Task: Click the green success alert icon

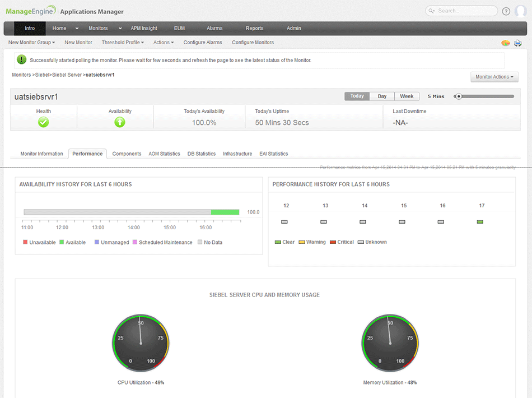Action: 21,59
